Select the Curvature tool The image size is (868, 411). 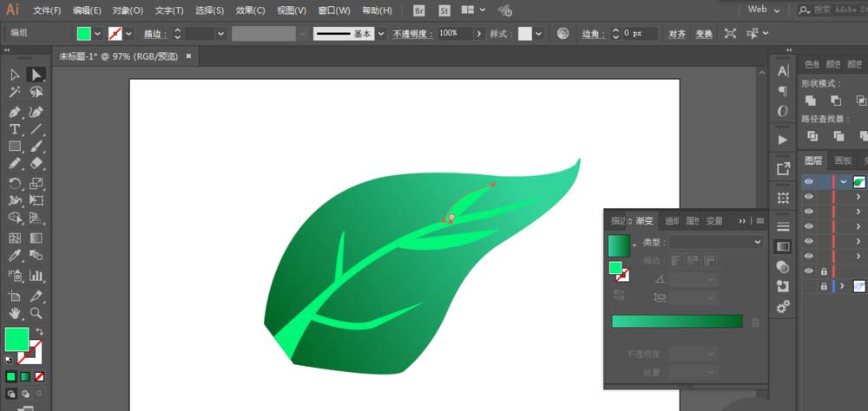pos(36,113)
